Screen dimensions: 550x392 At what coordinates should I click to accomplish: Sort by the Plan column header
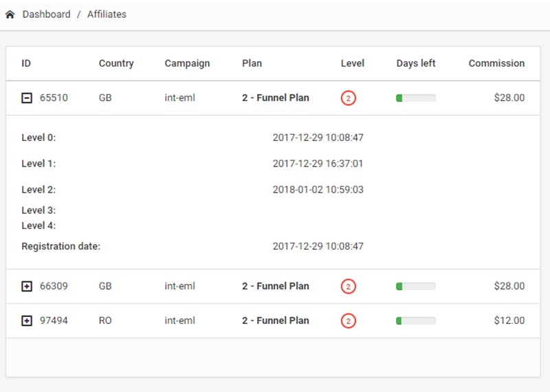(x=252, y=63)
